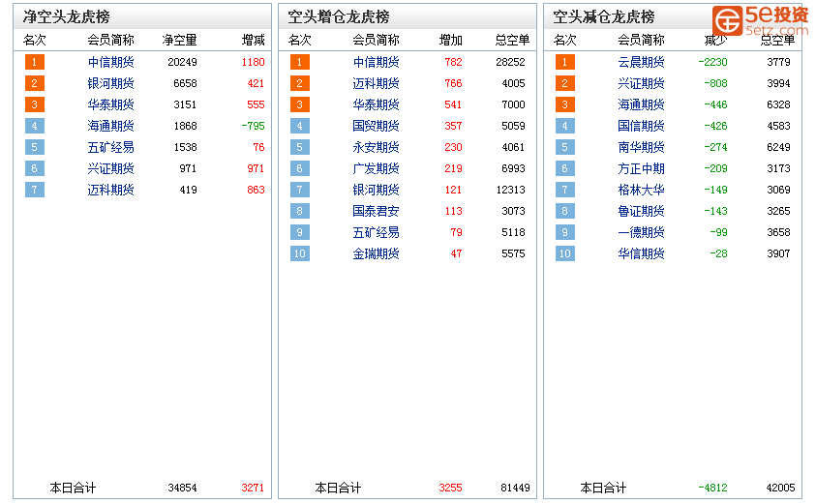Image resolution: width=816 pixels, height=504 pixels.
Task: Click the green decrease value -808
Action: (x=716, y=84)
